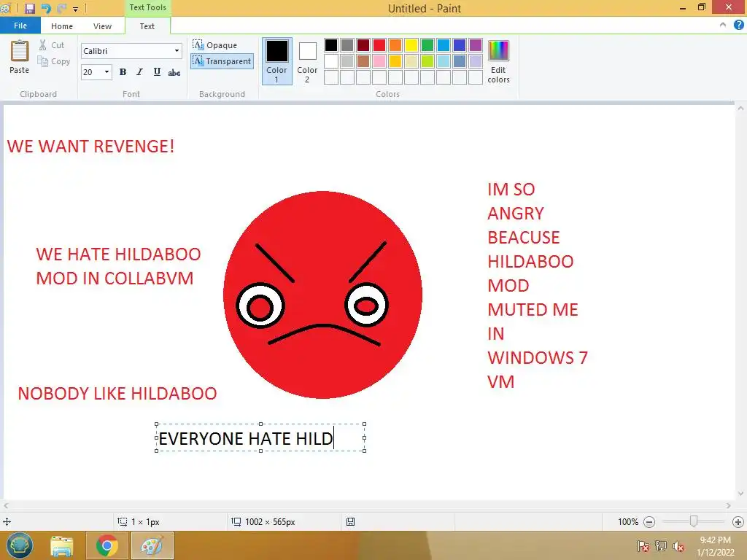The height and width of the screenshot is (560, 747).
Task: Open the Calibri font family dropdown
Action: pos(177,51)
